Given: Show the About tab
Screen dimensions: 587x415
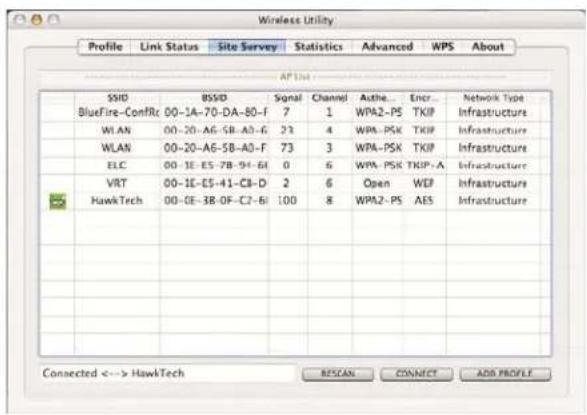Looking at the screenshot, I should pos(488,47).
